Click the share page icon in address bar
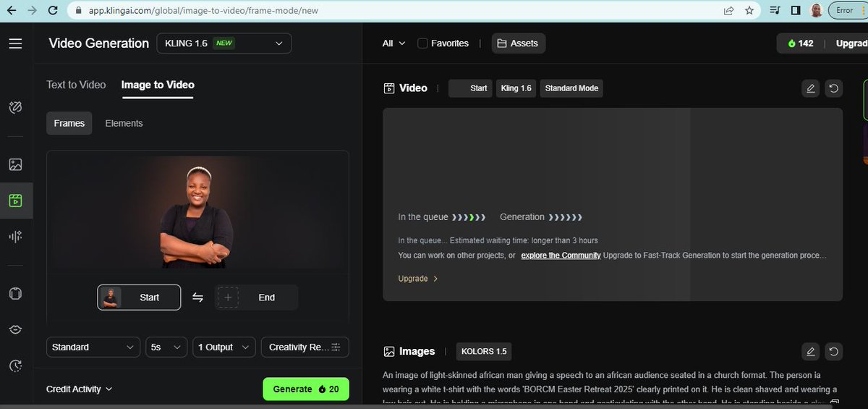Screen dimensions: 868x409 (x=729, y=11)
